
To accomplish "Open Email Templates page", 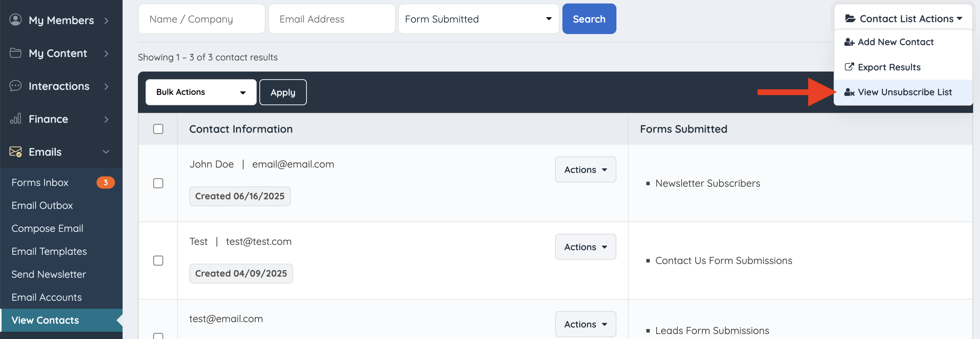I will point(49,251).
